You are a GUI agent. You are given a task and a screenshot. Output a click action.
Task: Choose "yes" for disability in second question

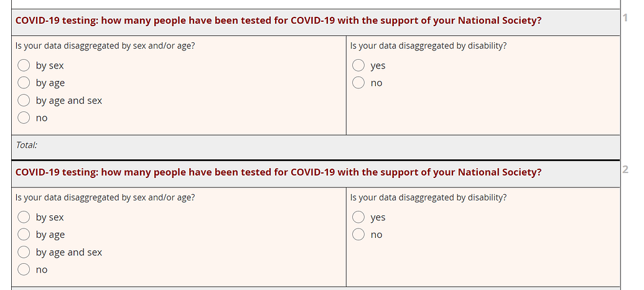tap(358, 217)
